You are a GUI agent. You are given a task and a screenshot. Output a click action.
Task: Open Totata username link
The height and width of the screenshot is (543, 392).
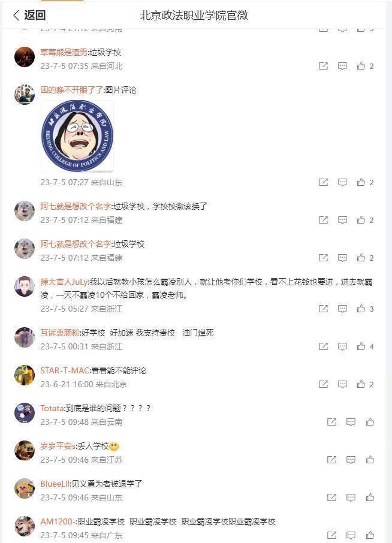click(x=52, y=408)
